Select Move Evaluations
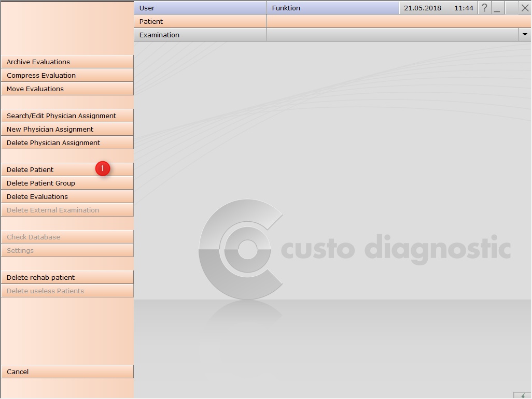 (x=67, y=89)
